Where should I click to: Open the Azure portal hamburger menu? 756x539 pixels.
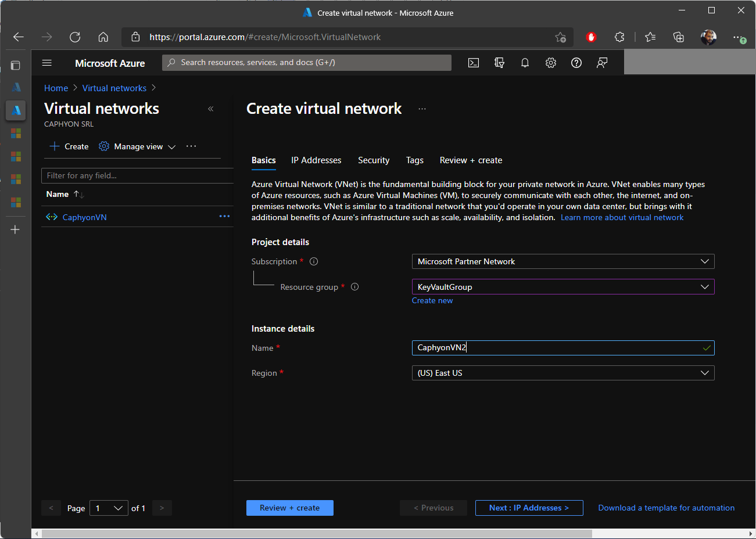tap(47, 63)
